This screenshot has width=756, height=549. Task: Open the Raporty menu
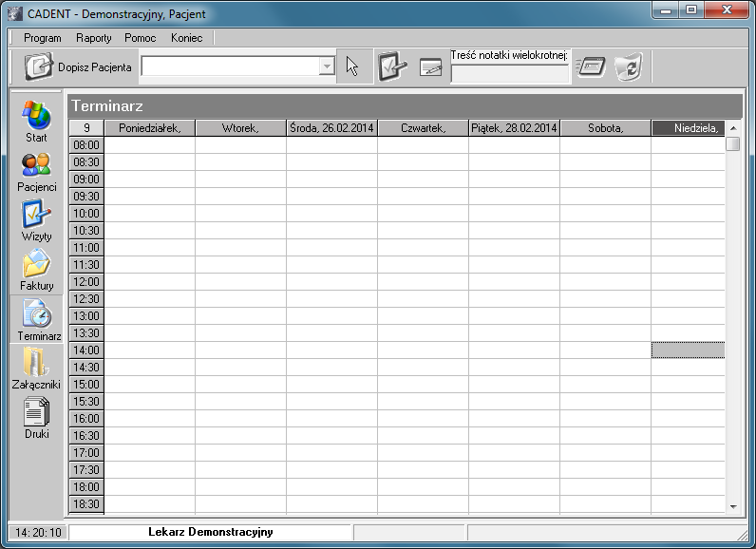point(93,38)
